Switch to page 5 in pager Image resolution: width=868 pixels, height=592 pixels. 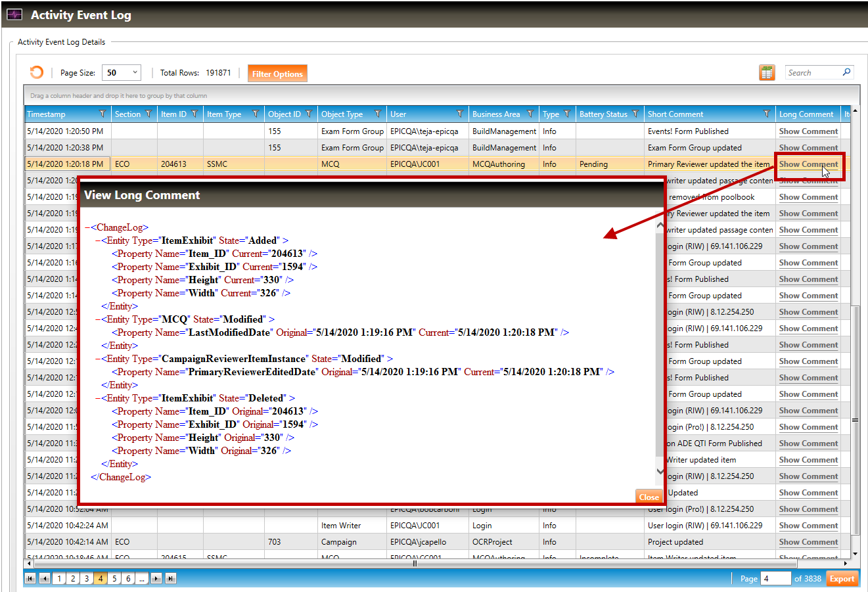pyautogui.click(x=114, y=579)
